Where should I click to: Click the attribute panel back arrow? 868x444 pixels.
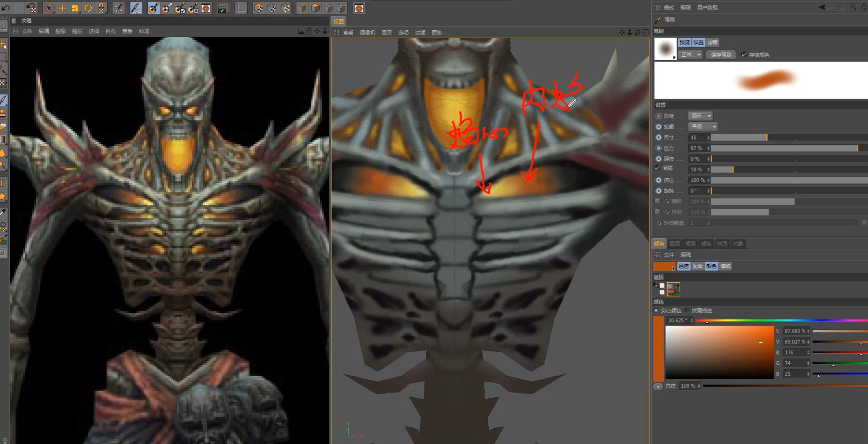point(822,7)
